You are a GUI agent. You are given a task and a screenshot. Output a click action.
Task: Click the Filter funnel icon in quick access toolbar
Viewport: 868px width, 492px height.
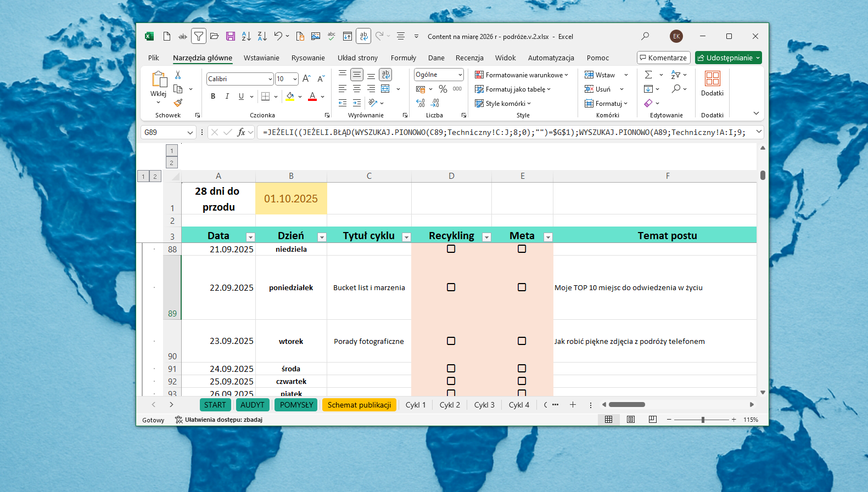(x=199, y=36)
